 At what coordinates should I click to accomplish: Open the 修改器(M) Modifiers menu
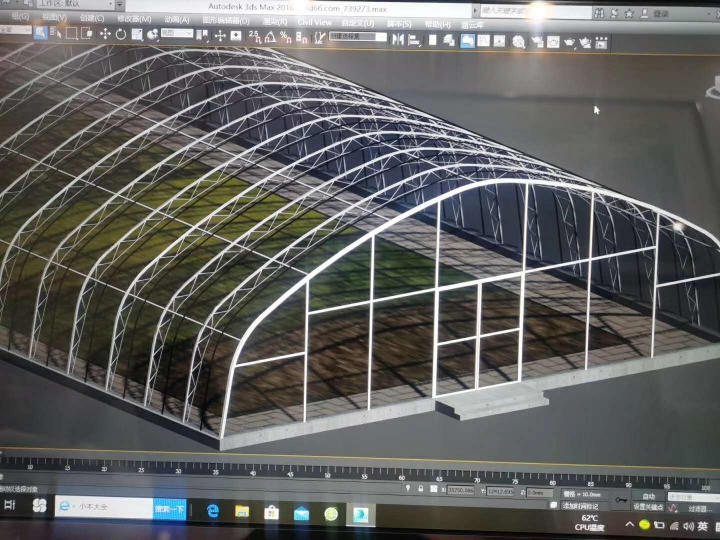135,19
